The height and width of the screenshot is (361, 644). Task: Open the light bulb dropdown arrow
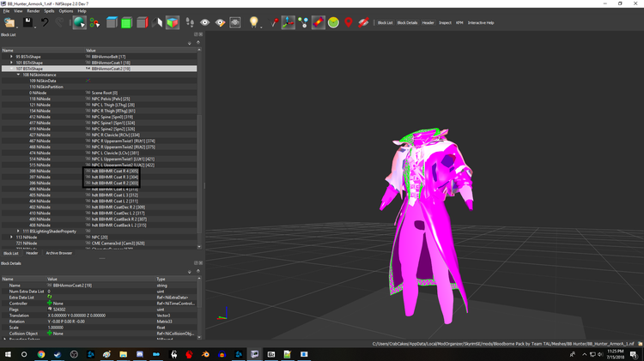[x=261, y=27]
